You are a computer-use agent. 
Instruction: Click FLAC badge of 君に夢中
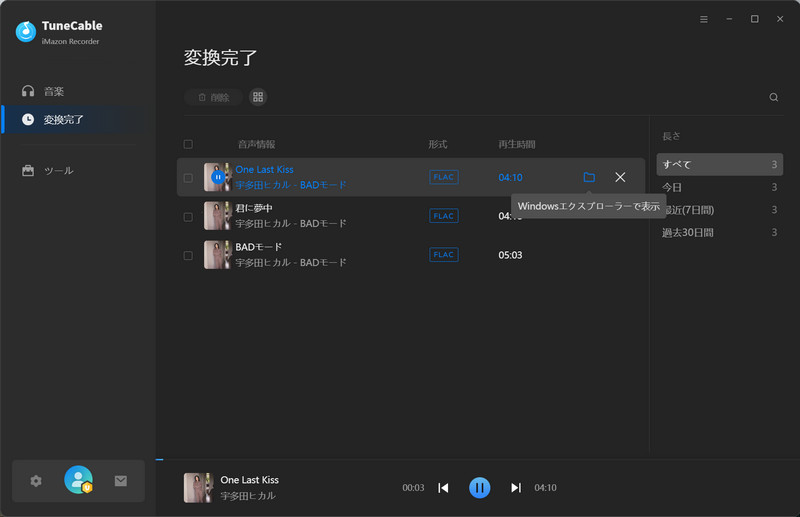(444, 216)
